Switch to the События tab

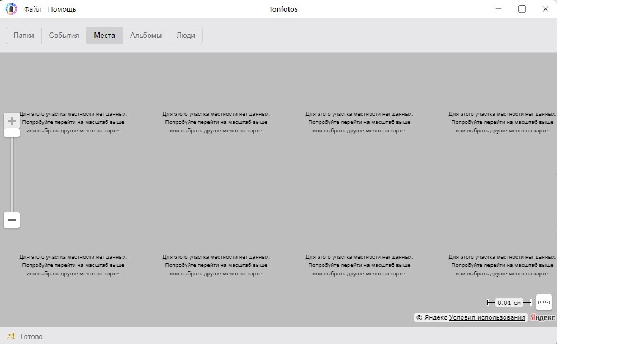click(x=64, y=35)
